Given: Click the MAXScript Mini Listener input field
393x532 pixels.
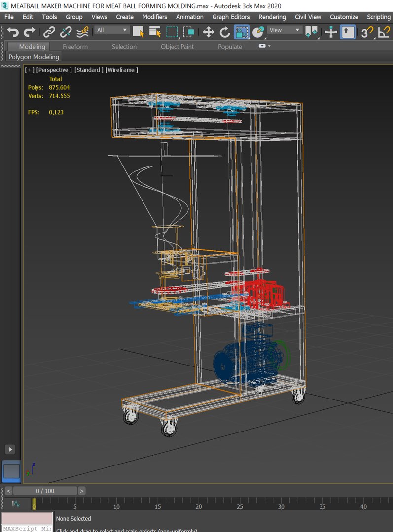Looking at the screenshot, I should click(x=27, y=528).
